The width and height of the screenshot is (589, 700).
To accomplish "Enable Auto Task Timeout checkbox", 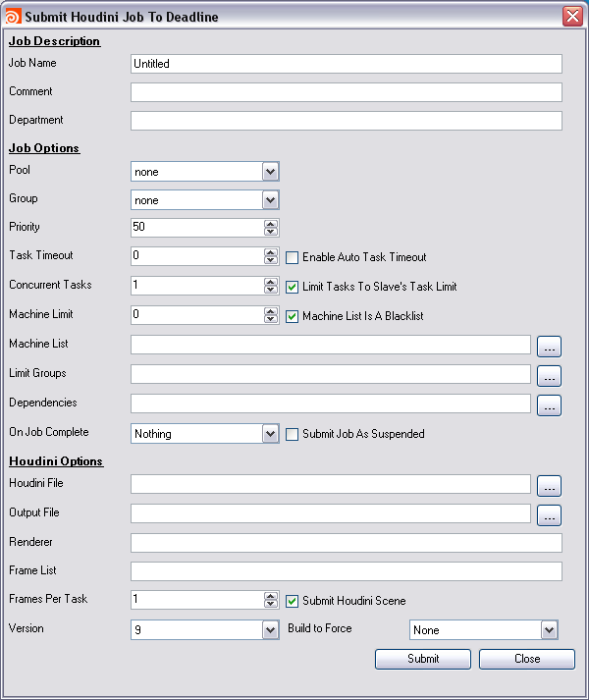I will click(x=293, y=257).
